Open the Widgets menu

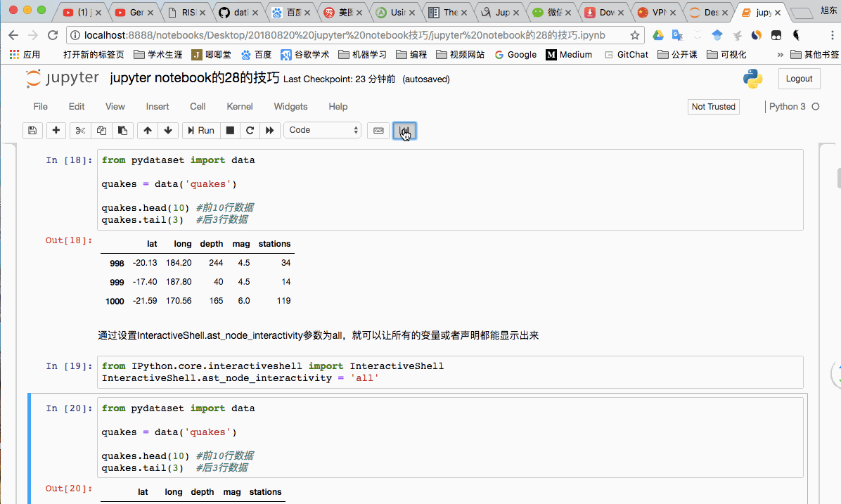tap(290, 106)
